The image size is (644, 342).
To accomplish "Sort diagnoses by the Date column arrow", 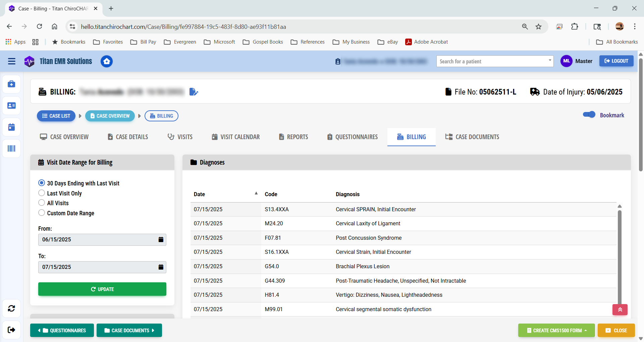I will point(256,193).
